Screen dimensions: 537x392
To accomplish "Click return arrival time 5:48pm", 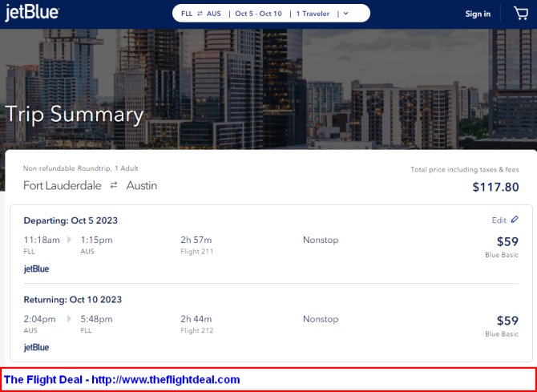I will [x=96, y=319].
